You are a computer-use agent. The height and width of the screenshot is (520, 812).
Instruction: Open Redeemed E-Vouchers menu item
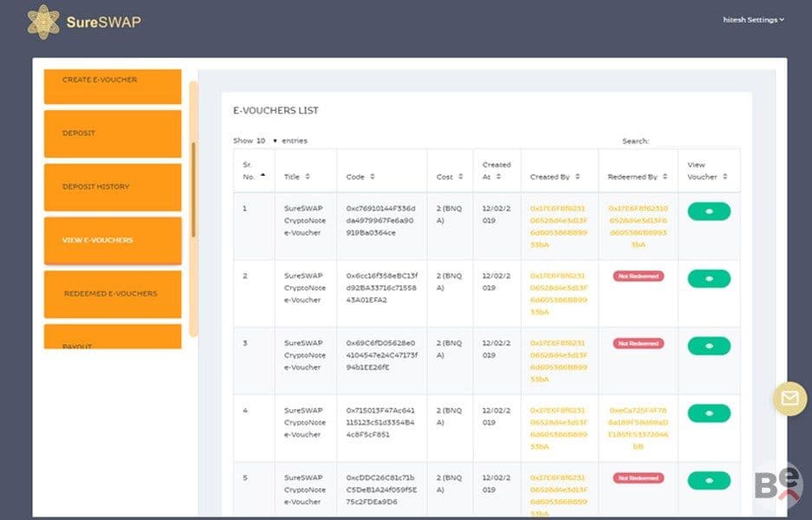coord(113,294)
